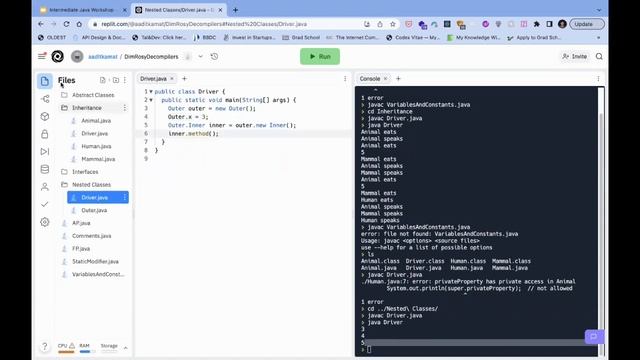Switch to Intermediate Java Workshop browser tab
Image resolution: width=640 pixels, height=360 pixels.
click(x=84, y=10)
